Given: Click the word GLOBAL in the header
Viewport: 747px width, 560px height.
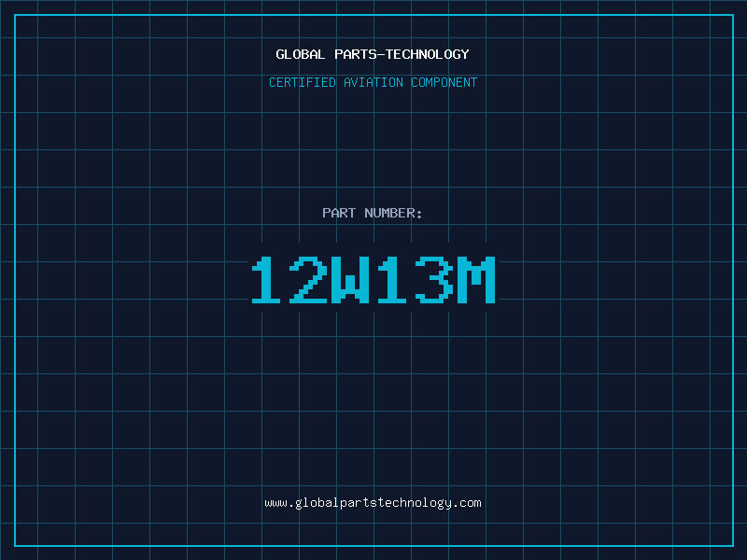Looking at the screenshot, I should [x=300, y=54].
